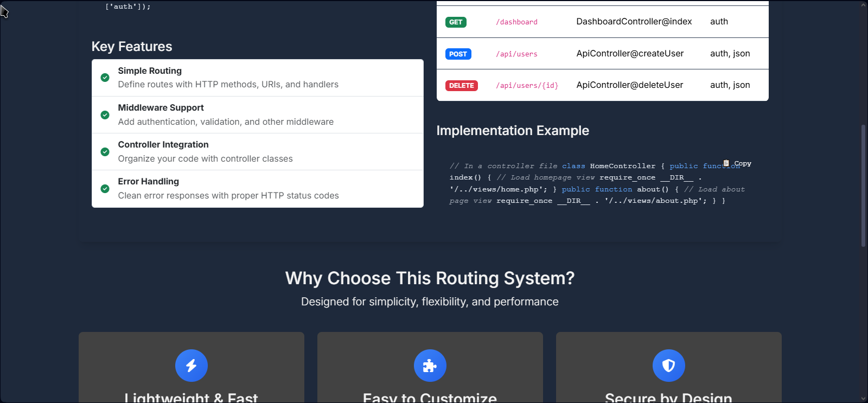Viewport: 868px width, 403px height.
Task: Click the Easy to Customize card title
Action: (430, 398)
